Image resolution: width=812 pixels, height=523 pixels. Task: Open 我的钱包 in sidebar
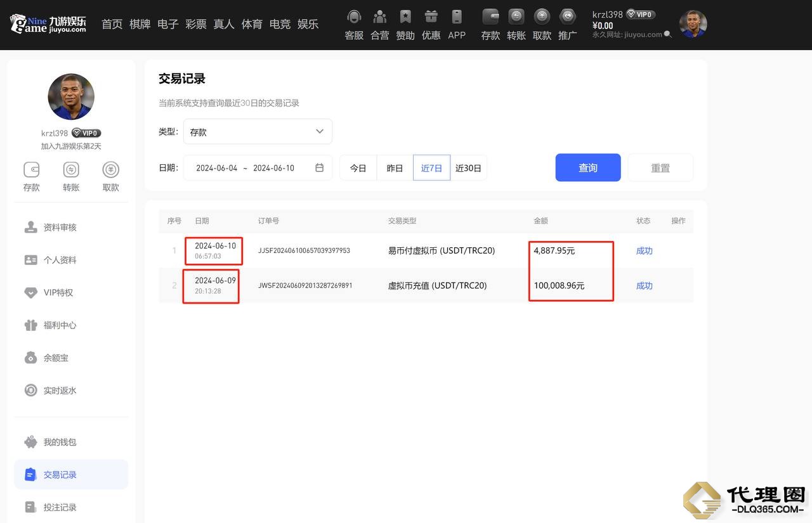71,442
